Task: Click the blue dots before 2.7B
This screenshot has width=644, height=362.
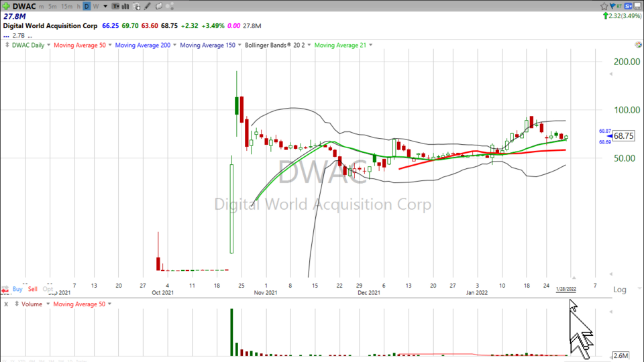Action: (6, 36)
